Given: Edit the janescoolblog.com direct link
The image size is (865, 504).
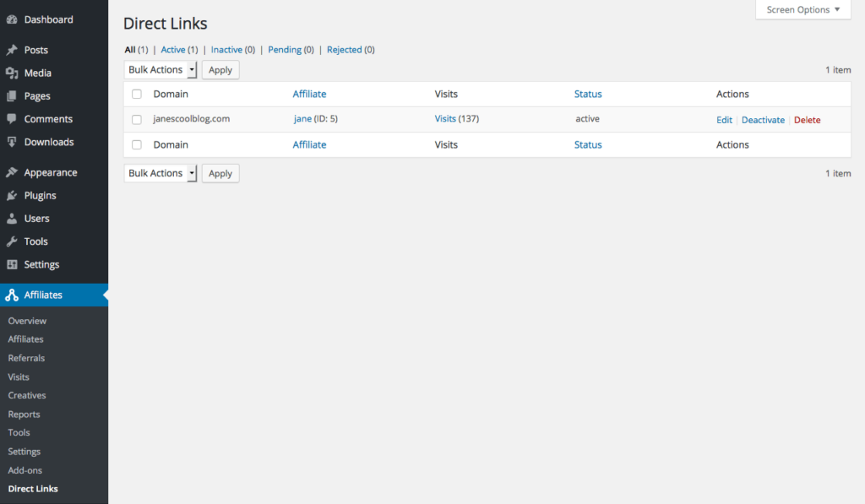Looking at the screenshot, I should pos(724,120).
